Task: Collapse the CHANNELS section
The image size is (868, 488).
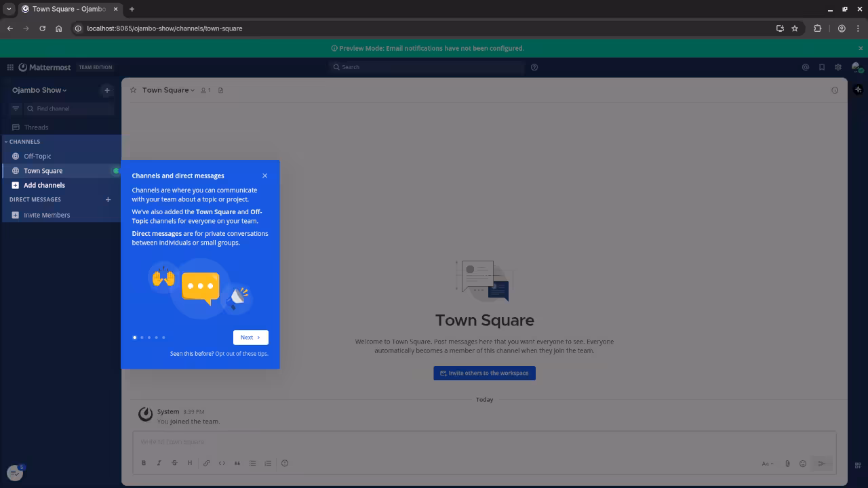Action: click(24, 142)
